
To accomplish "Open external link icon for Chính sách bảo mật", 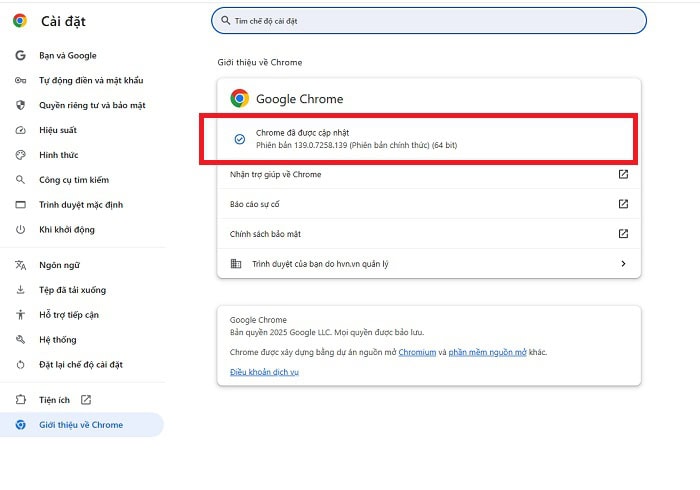I will point(623,233).
